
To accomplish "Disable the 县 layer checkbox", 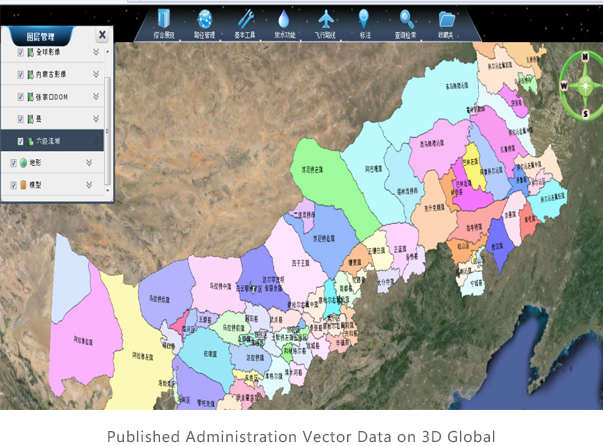I will [21, 118].
